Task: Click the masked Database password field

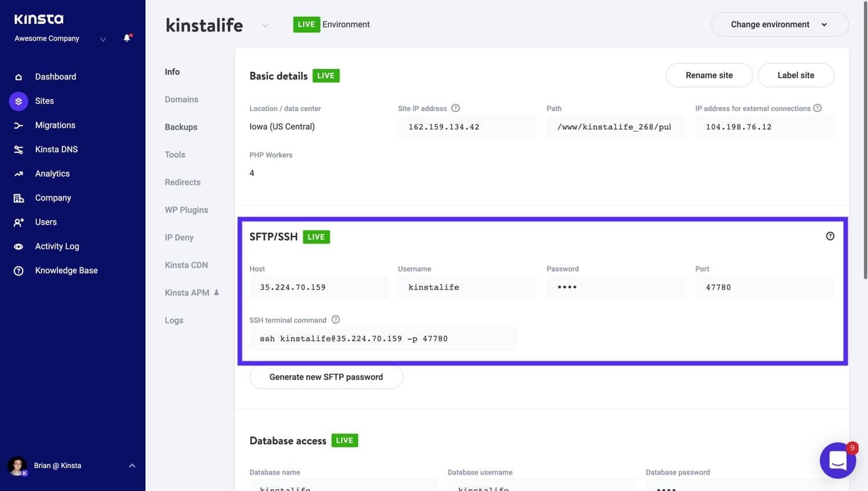Action: pos(741,485)
